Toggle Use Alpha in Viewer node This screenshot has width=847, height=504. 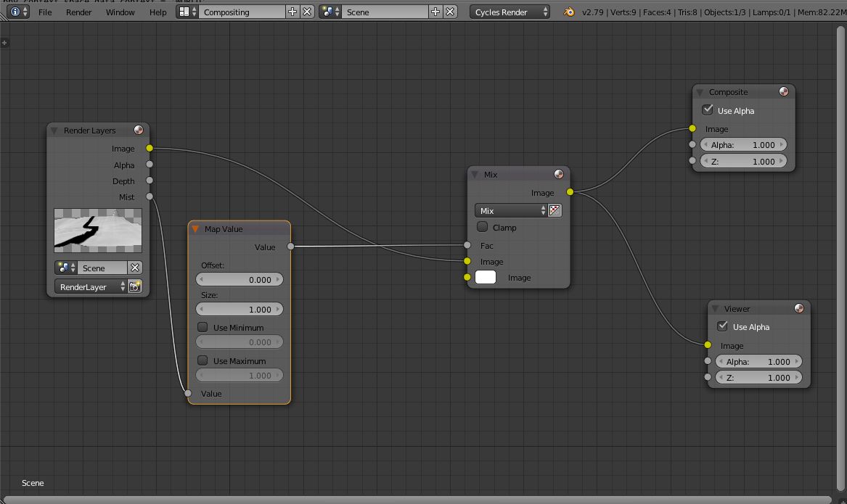tap(722, 326)
